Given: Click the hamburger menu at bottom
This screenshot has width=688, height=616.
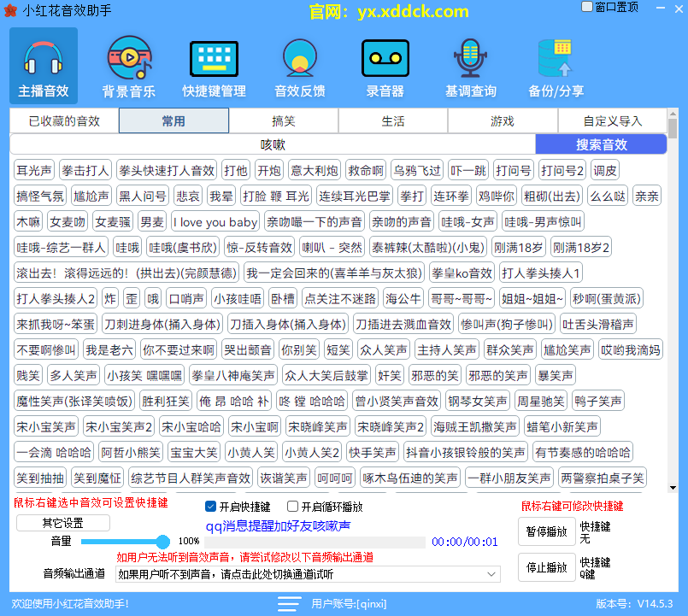Looking at the screenshot, I should (x=290, y=602).
